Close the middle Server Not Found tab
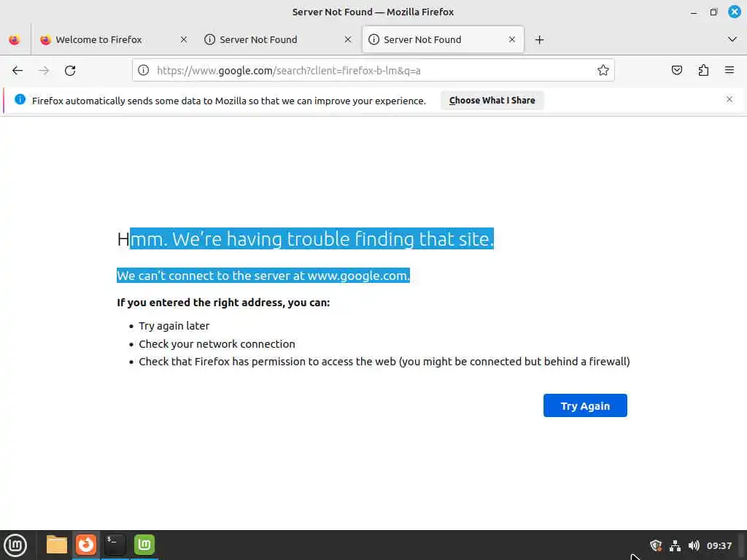 click(348, 39)
